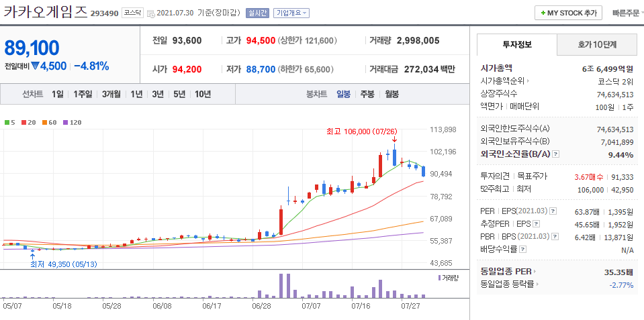
Task: Open the help icon beside PER EPS(2021.03)
Action: pos(553,211)
